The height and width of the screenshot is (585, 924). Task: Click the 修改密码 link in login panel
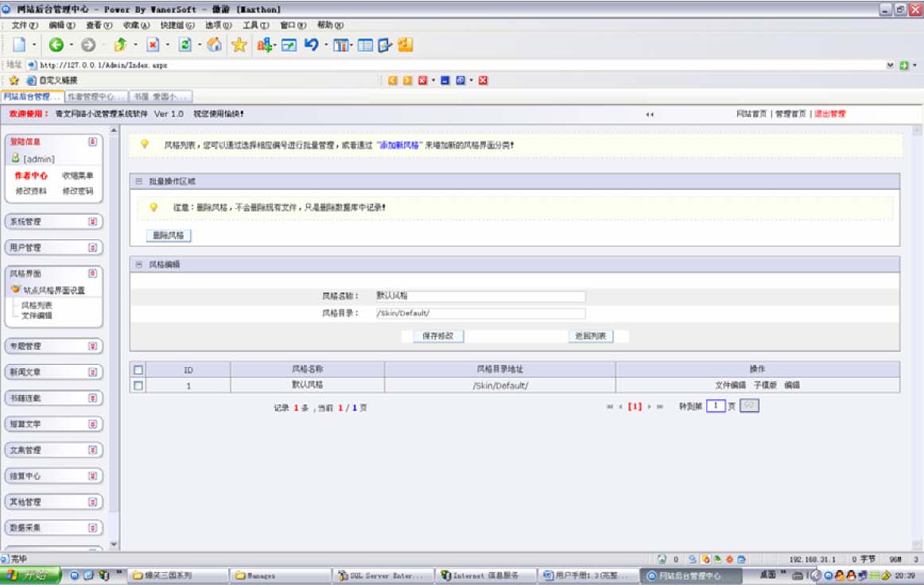tap(78, 191)
